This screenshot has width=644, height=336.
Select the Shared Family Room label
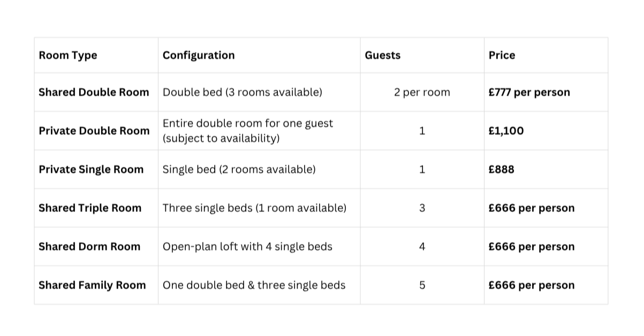coord(92,285)
